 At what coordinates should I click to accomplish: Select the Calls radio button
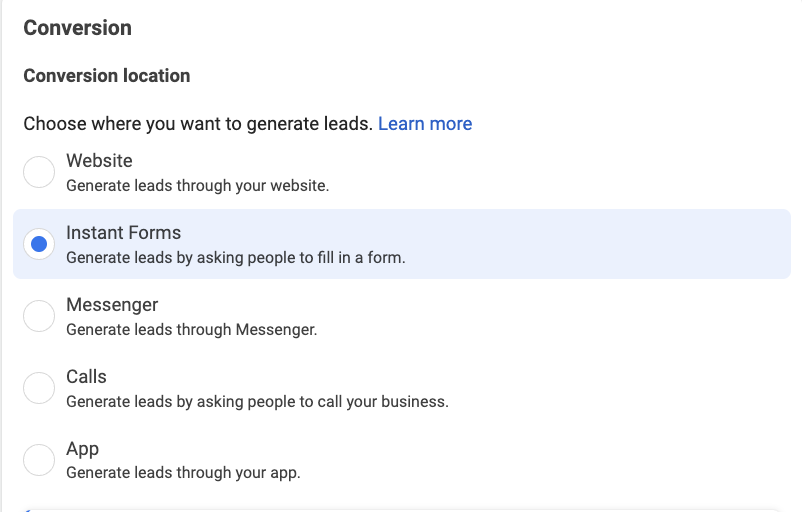[x=39, y=388]
